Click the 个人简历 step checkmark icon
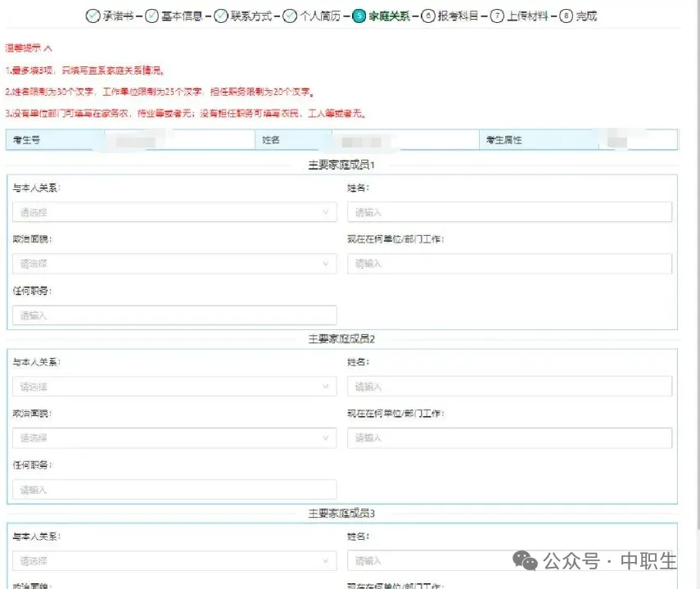This screenshot has width=700, height=589. (x=290, y=16)
